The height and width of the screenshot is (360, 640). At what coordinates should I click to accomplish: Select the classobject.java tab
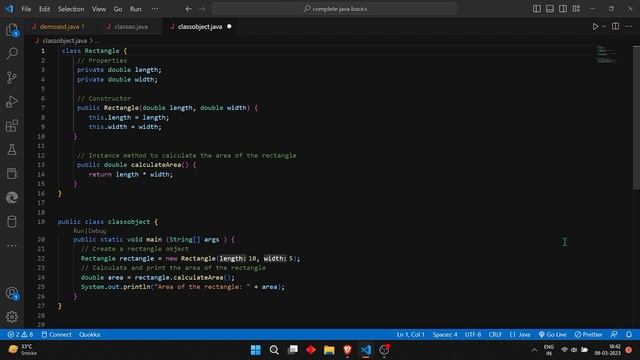200,27
